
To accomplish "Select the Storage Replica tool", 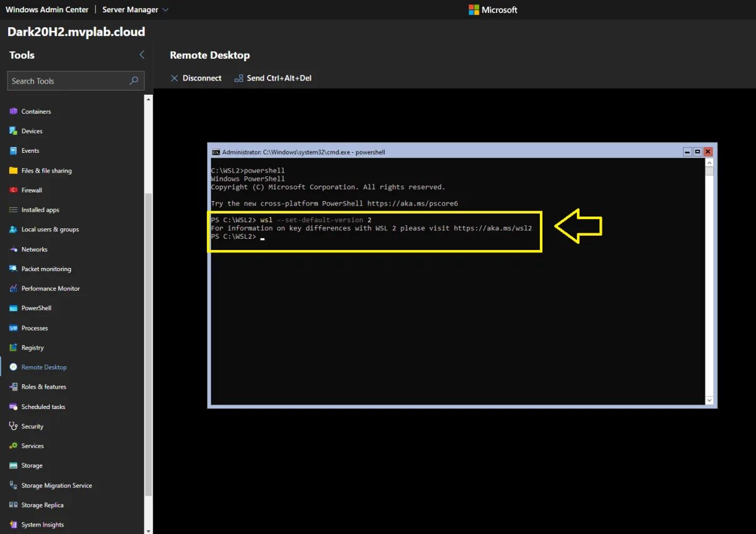I will (43, 505).
